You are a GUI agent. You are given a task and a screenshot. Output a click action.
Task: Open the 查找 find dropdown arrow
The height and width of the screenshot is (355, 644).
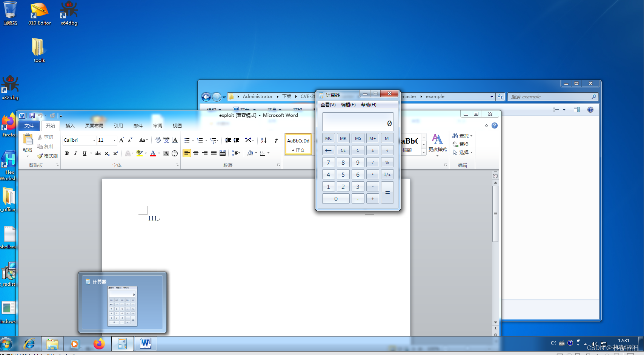[471, 136]
